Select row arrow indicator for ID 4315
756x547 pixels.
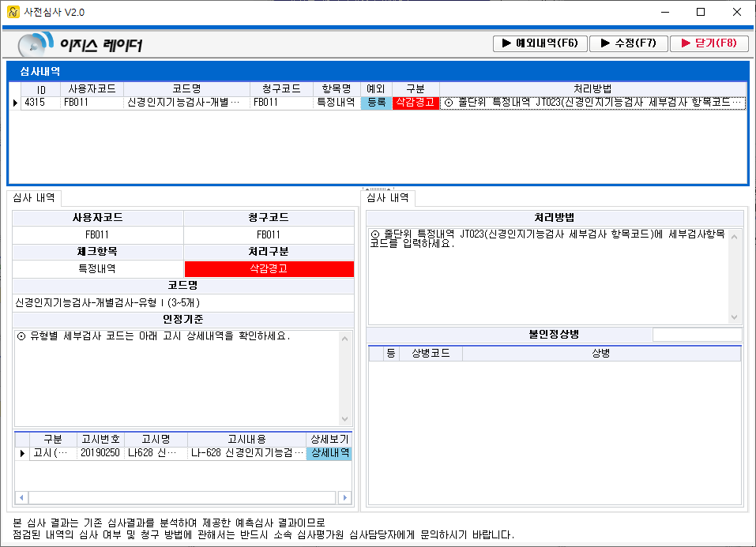15,103
